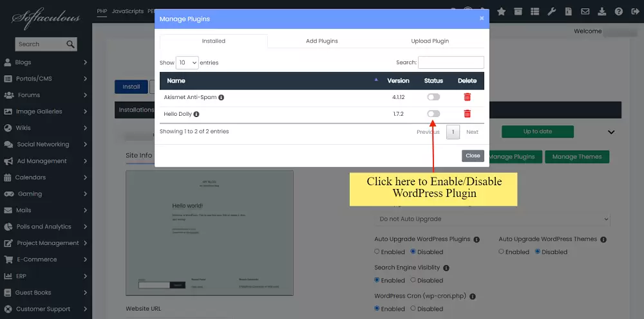644x319 pixels.
Task: Select the PHP tab in top bar
Action: point(102,12)
